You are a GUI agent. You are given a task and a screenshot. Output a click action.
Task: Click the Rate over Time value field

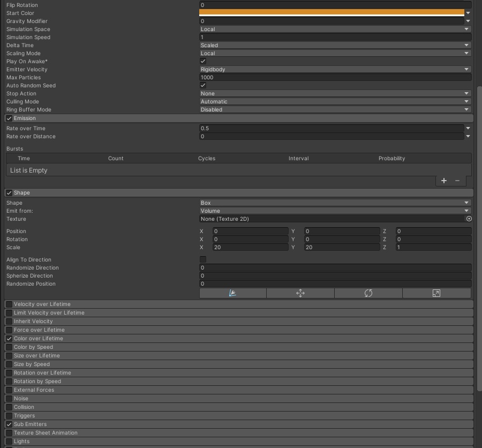click(332, 128)
